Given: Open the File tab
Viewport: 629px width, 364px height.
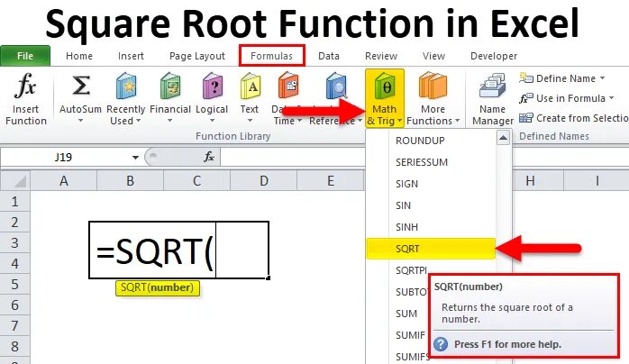Looking at the screenshot, I should pos(25,56).
